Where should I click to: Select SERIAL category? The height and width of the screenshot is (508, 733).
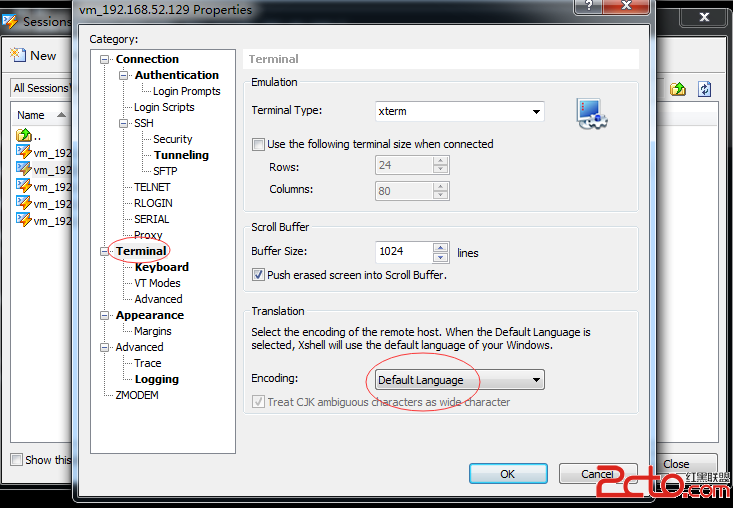click(151, 219)
